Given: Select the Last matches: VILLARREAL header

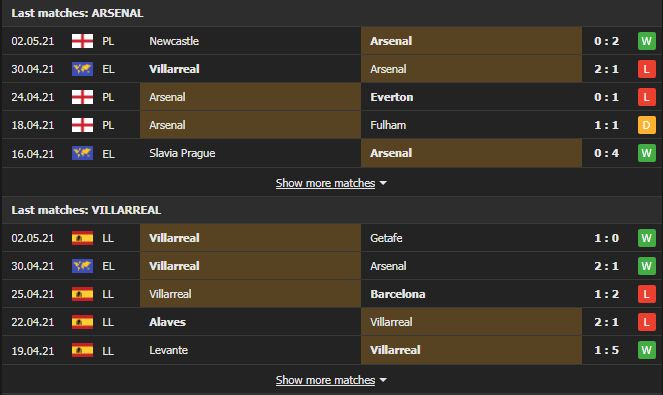Looking at the screenshot, I should point(86,210).
